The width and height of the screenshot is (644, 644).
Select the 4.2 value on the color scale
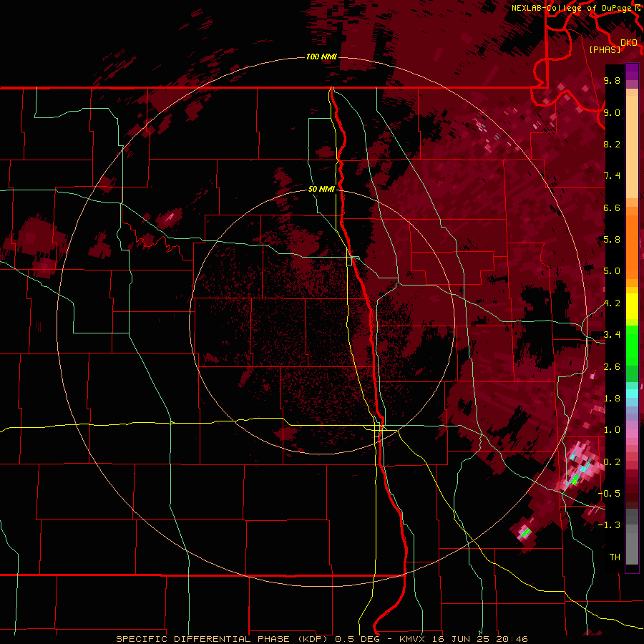pyautogui.click(x=612, y=303)
